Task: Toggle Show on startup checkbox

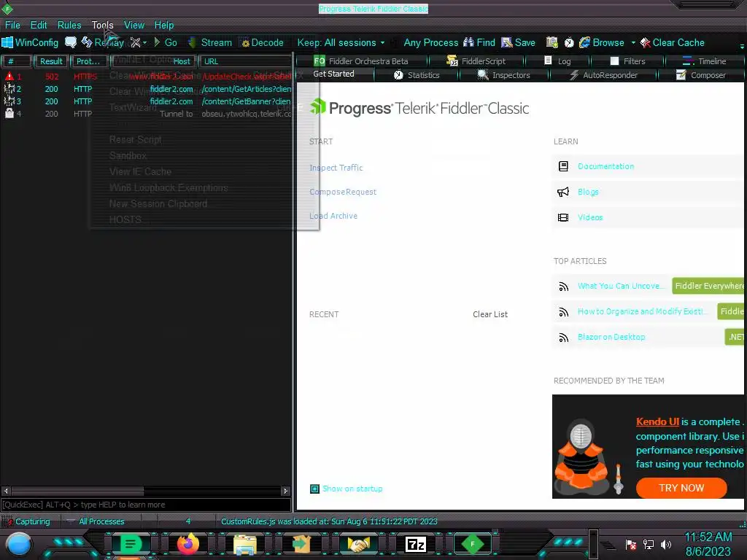Action: click(x=314, y=489)
